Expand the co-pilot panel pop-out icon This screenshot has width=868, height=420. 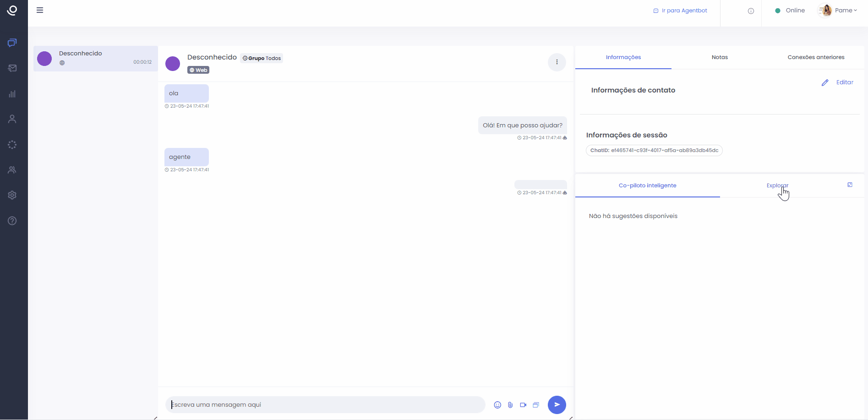pos(850,185)
